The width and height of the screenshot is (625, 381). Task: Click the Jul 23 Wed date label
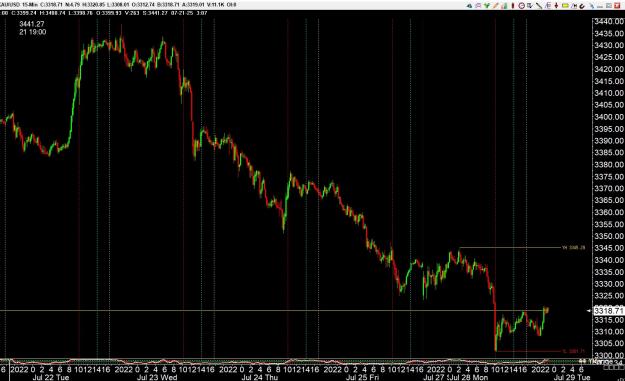tap(157, 377)
